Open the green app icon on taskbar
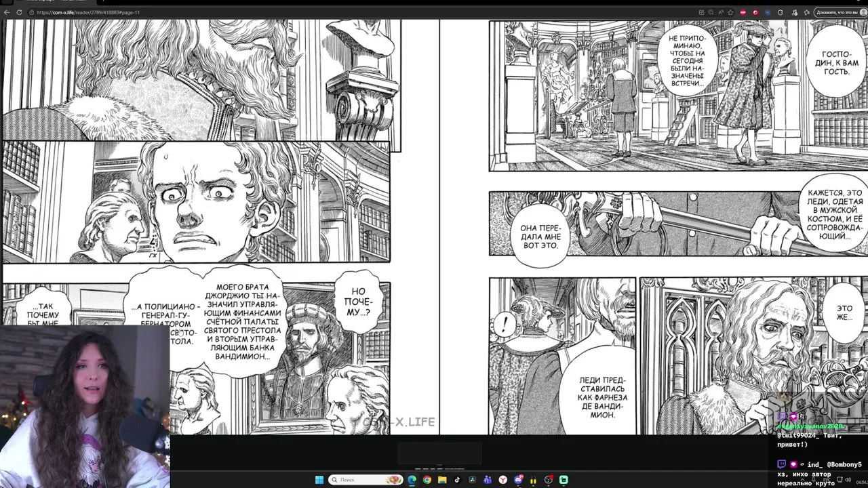This screenshot has width=868, height=488. tap(564, 480)
